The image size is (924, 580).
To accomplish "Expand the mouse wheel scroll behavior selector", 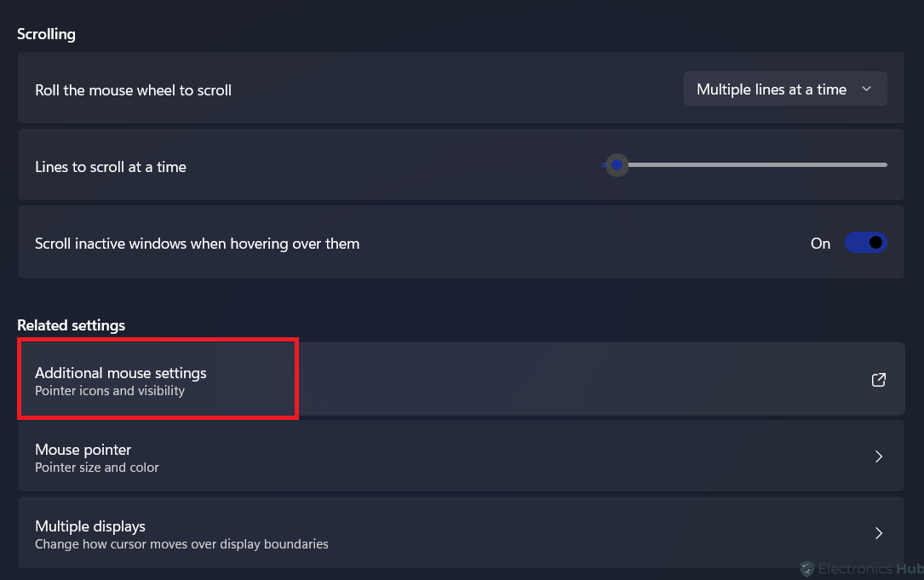I will [x=784, y=89].
